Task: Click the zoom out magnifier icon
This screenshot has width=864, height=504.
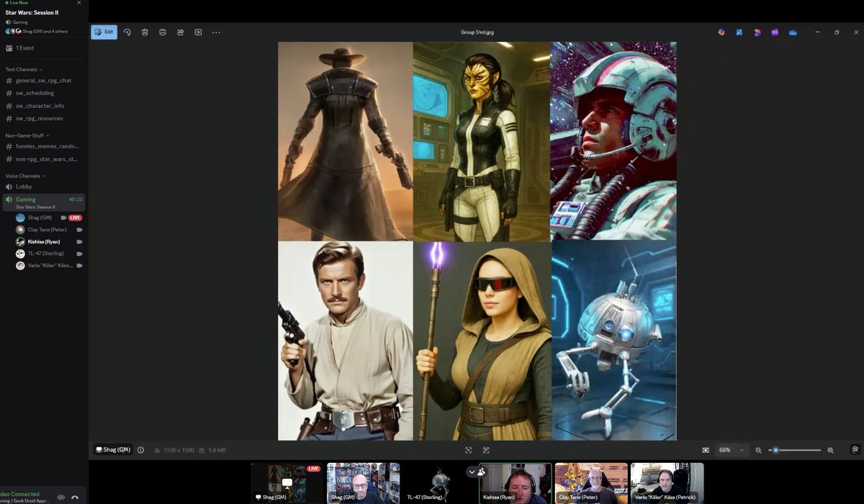Action: pyautogui.click(x=758, y=450)
